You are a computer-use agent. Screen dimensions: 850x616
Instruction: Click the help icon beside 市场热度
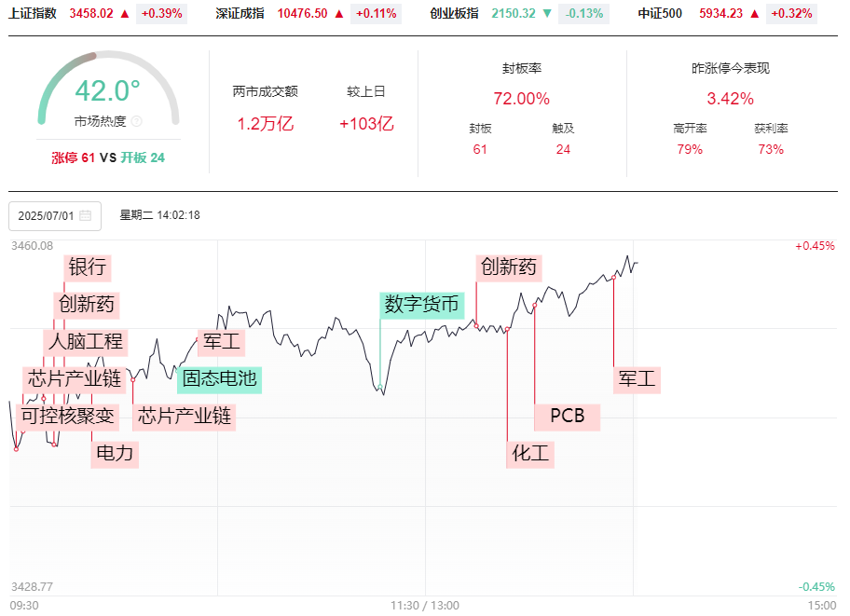(x=137, y=121)
